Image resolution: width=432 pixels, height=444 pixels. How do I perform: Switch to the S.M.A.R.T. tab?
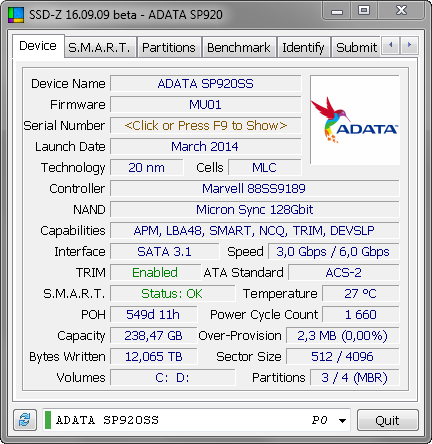point(100,47)
